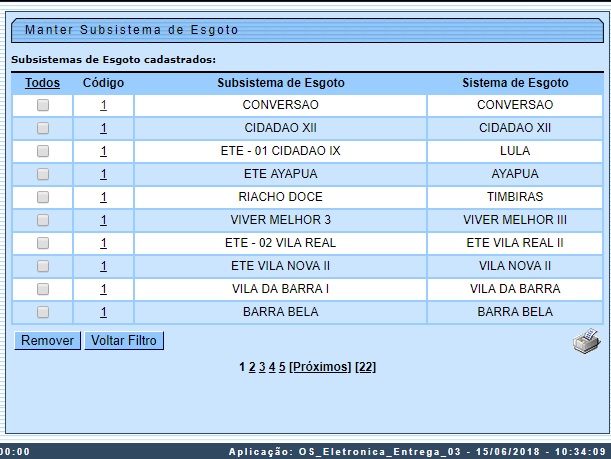Open page 3 of results

click(262, 367)
